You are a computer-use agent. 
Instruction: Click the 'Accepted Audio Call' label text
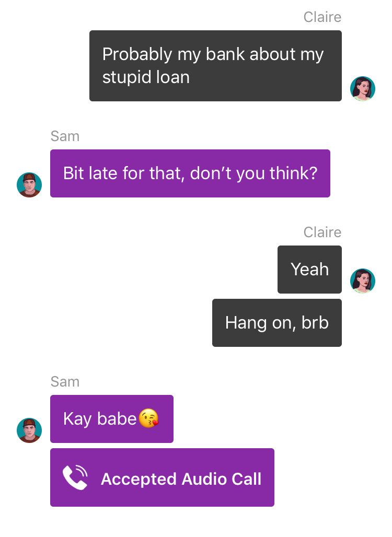click(181, 479)
